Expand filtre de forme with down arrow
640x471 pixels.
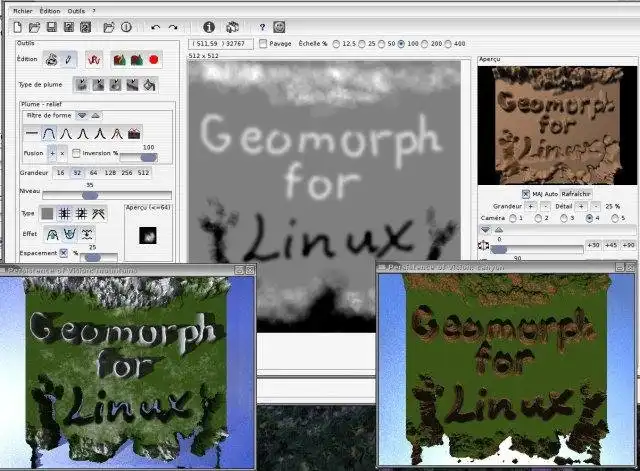click(x=82, y=116)
